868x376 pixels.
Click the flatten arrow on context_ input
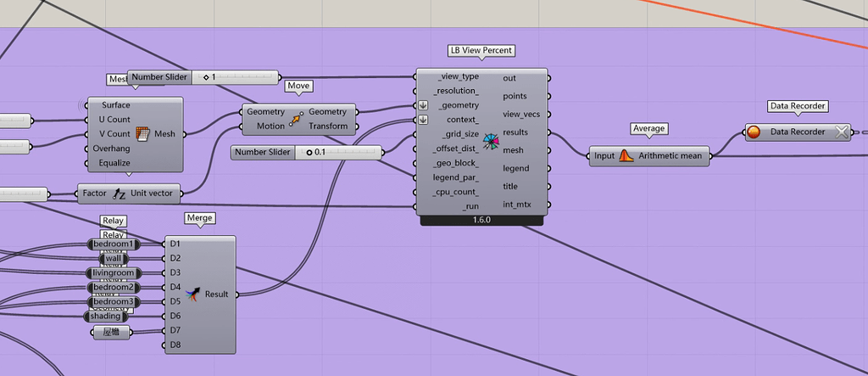point(424,119)
